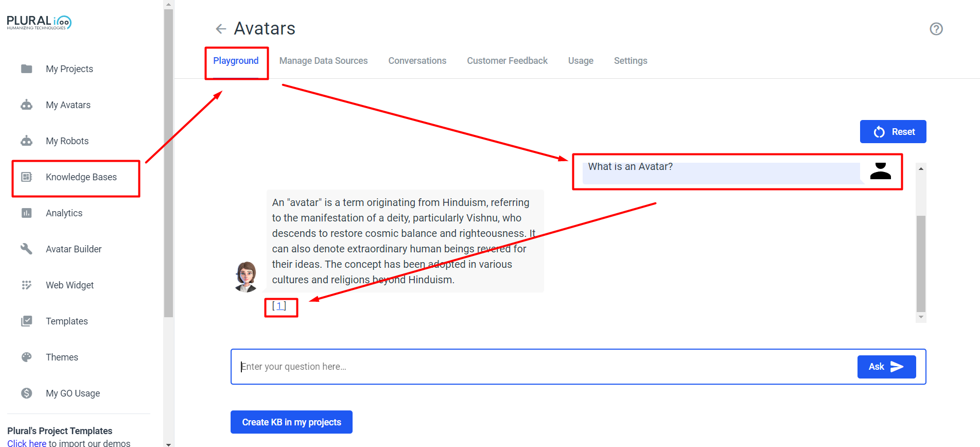Image resolution: width=980 pixels, height=447 pixels.
Task: Click the user silhouette icon in chat
Action: pyautogui.click(x=881, y=170)
